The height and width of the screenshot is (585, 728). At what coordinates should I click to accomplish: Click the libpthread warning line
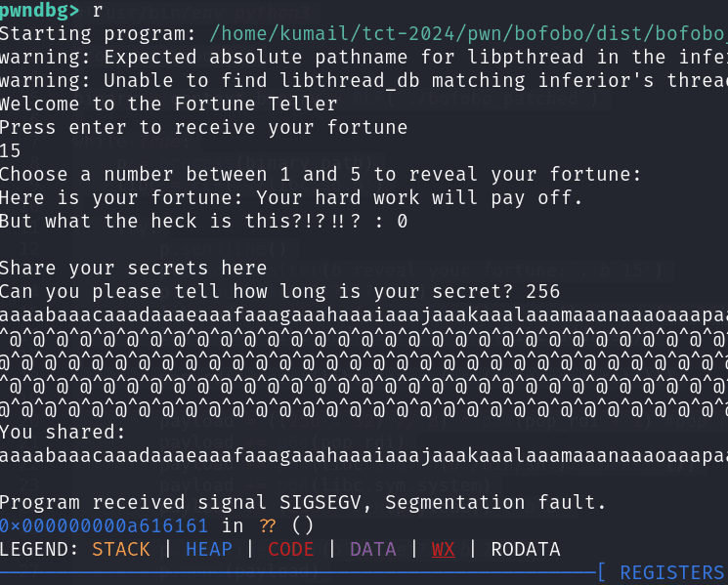point(364,58)
